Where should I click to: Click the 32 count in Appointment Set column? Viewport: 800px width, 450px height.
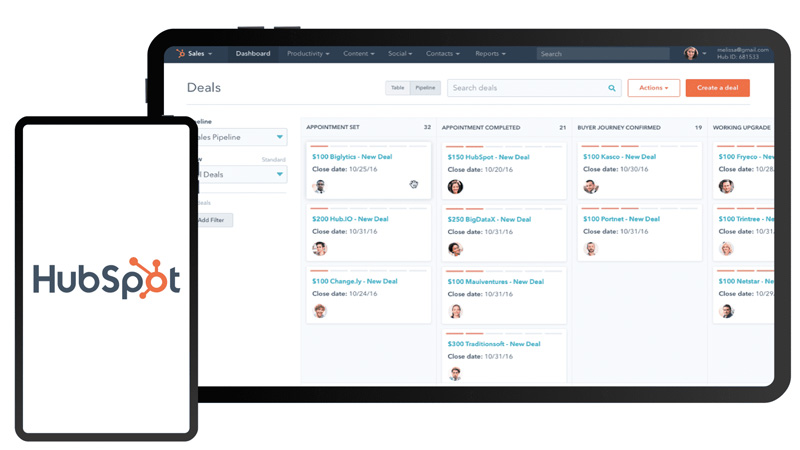coord(428,127)
